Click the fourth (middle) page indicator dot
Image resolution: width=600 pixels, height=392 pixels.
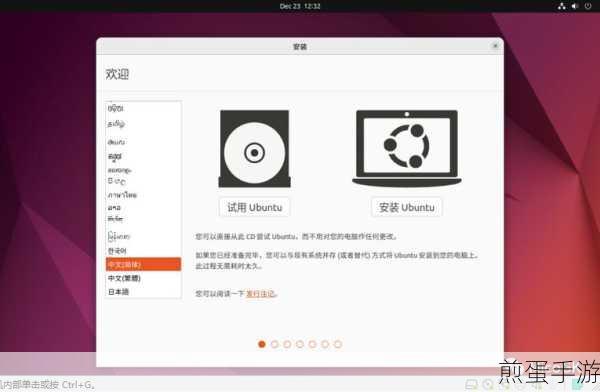[300, 344]
